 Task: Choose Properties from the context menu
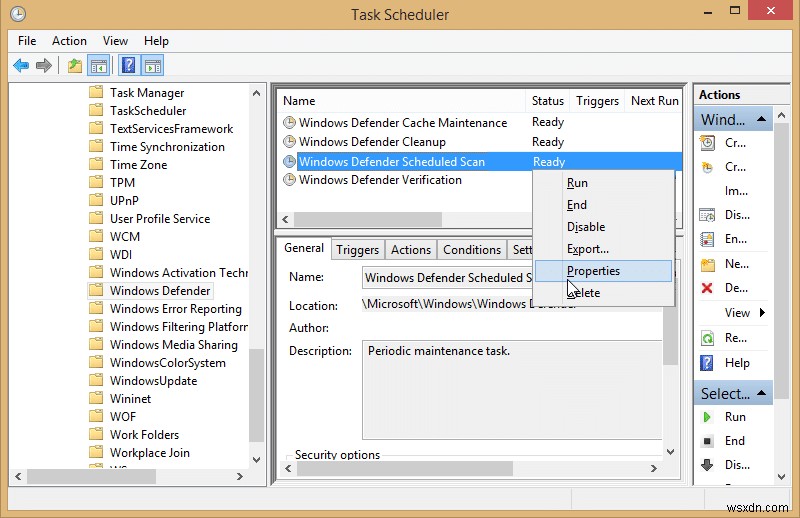[x=603, y=271]
